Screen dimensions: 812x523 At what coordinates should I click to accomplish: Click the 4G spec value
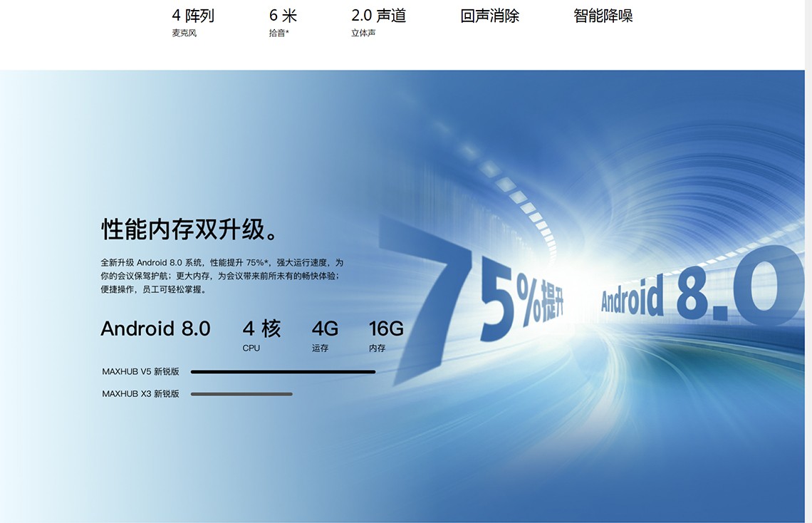click(x=325, y=328)
